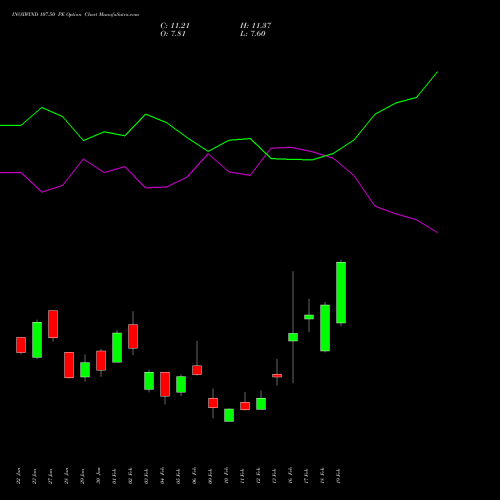This screenshot has width=500, height=500.
Task: Select the 02 Feb date label
Action: [x=130, y=476]
